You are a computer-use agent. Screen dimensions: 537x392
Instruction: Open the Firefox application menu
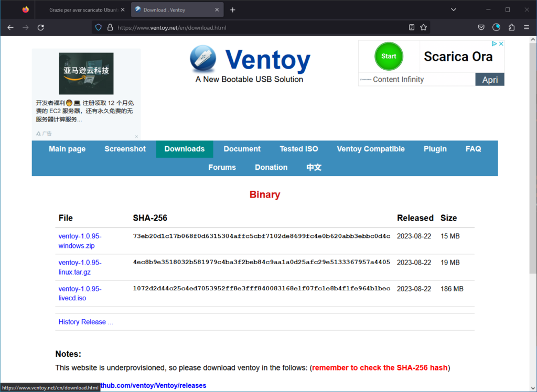527,27
